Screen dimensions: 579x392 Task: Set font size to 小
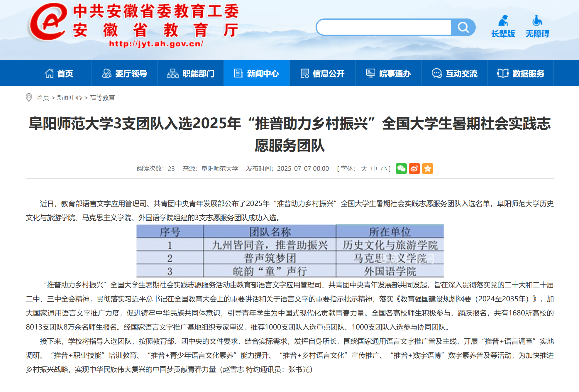[384, 169]
